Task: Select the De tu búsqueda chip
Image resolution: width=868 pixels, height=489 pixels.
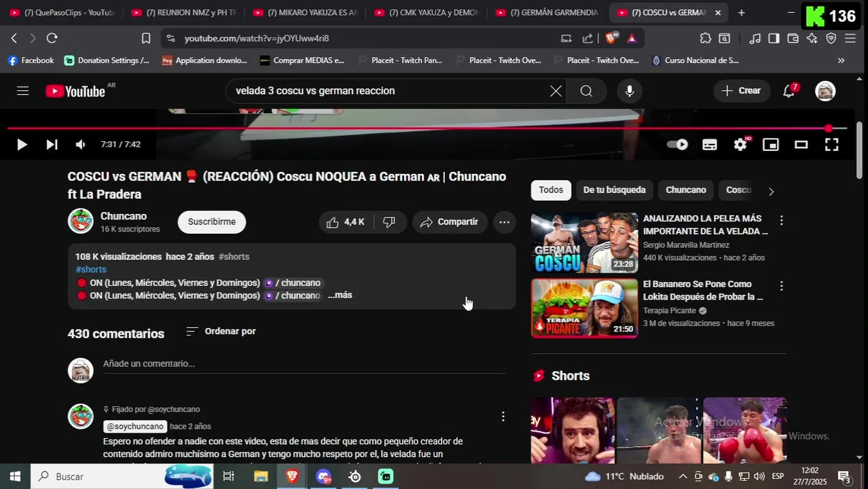Action: pos(615,190)
